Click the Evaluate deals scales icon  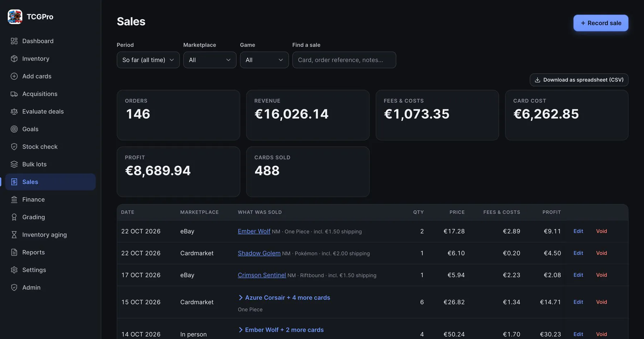pyautogui.click(x=14, y=111)
